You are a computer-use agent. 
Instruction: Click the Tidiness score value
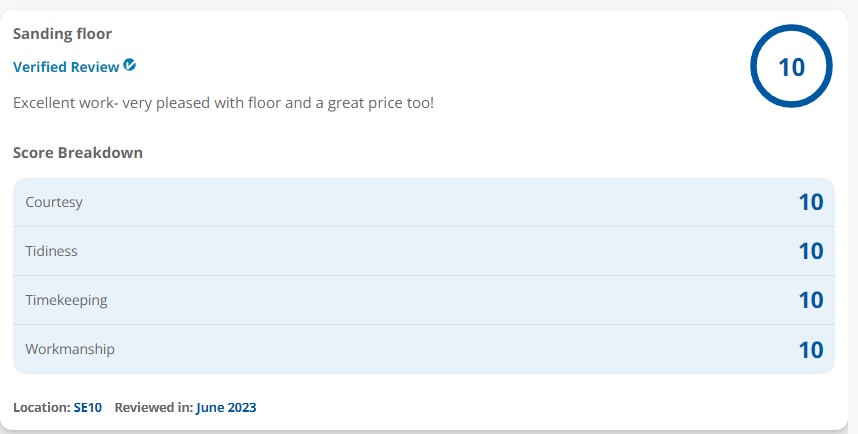tap(810, 251)
